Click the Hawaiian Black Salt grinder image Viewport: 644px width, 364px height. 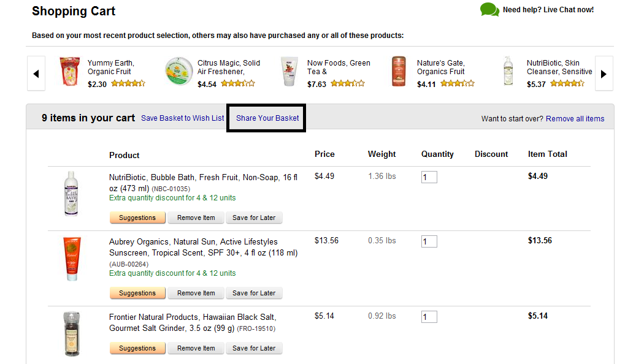click(x=72, y=334)
